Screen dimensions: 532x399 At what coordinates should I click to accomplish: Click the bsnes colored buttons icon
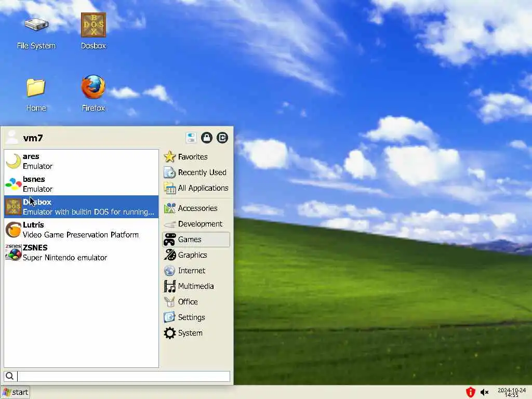14,184
